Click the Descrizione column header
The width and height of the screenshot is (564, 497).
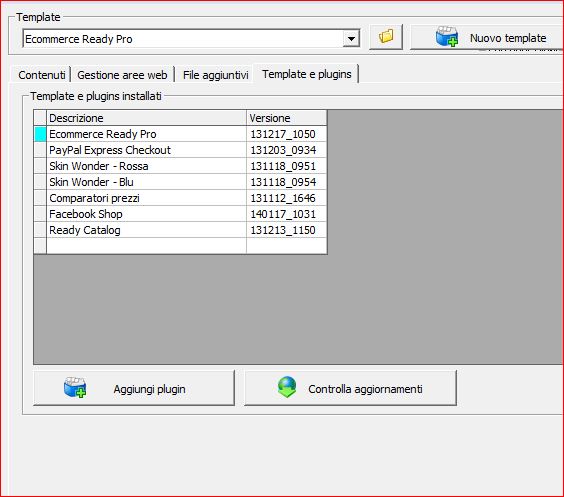pos(146,118)
